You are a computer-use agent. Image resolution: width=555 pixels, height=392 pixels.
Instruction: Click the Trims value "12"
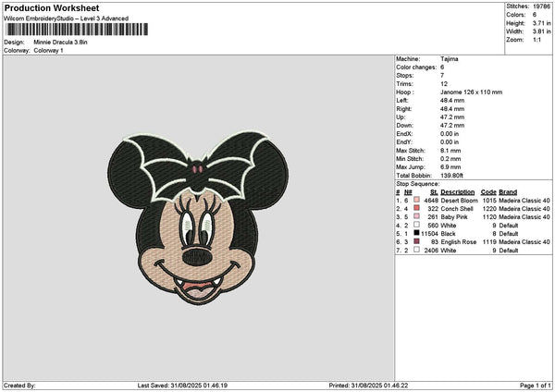tap(444, 84)
